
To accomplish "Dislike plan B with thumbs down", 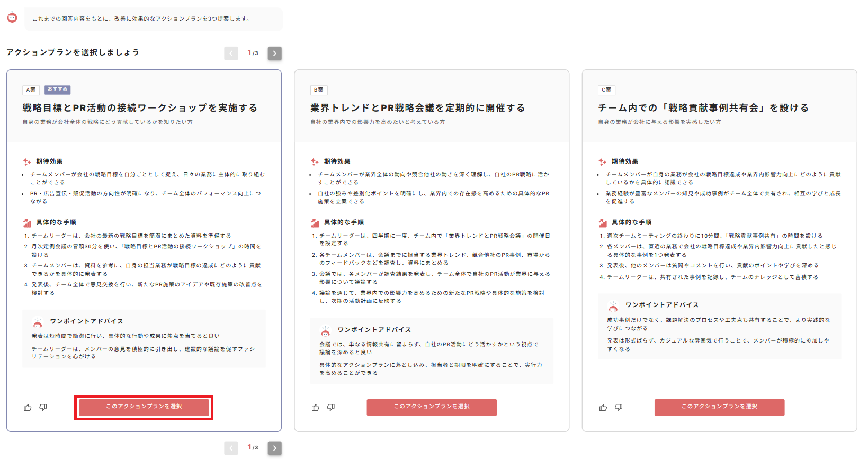I will 331,408.
